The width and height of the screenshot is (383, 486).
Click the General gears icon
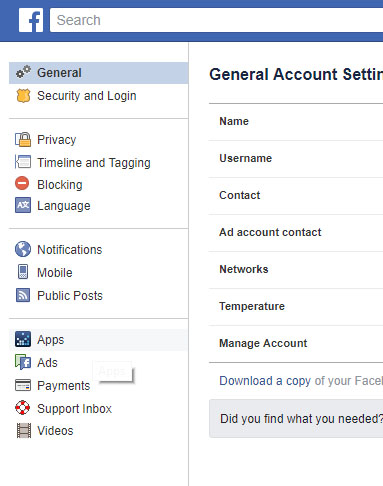(x=23, y=72)
